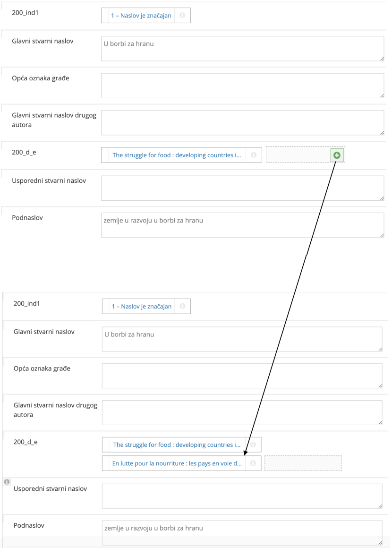This screenshot has width=392, height=548.
Task: Click empty dashed box beside En lutte entry
Action: pos(303,463)
